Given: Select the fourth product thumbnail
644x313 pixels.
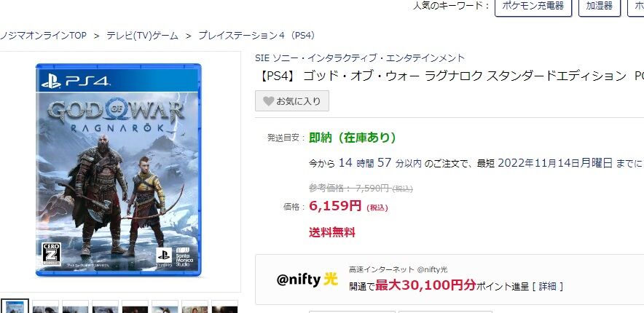Looking at the screenshot, I should click(x=105, y=306).
